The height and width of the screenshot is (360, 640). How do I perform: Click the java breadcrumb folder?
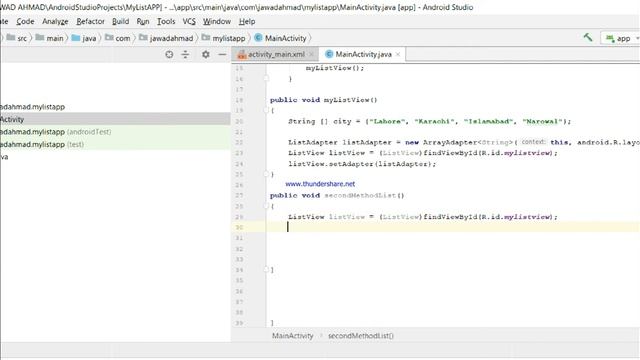[84, 38]
